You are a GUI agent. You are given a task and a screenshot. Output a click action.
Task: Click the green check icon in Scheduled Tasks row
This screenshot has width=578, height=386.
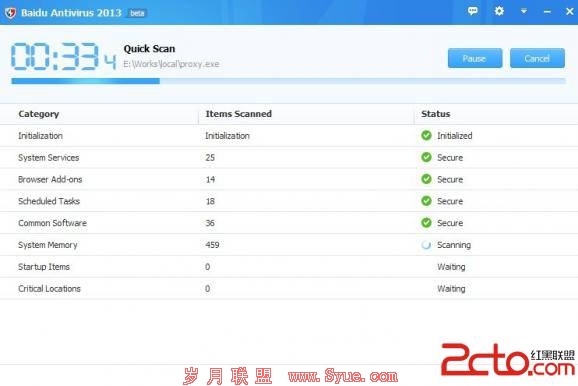(426, 201)
